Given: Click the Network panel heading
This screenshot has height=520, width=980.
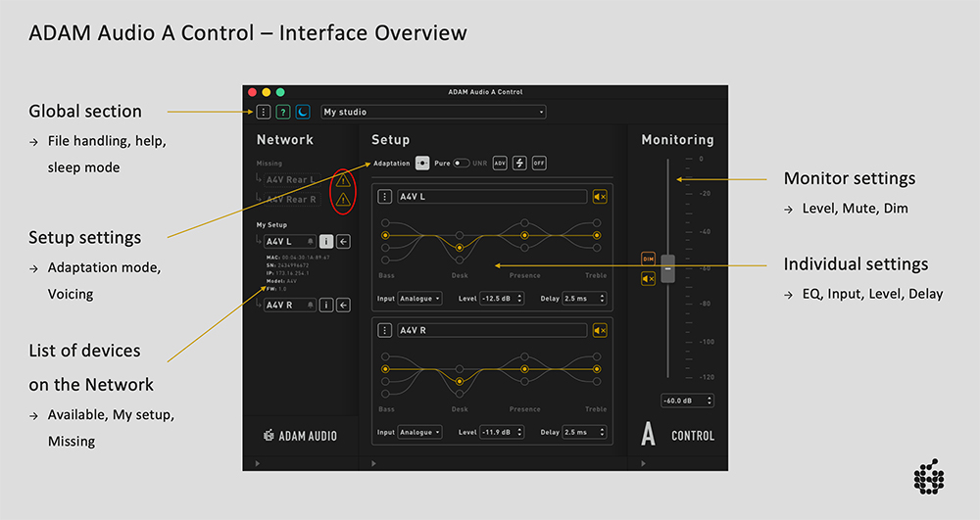Looking at the screenshot, I should (285, 140).
